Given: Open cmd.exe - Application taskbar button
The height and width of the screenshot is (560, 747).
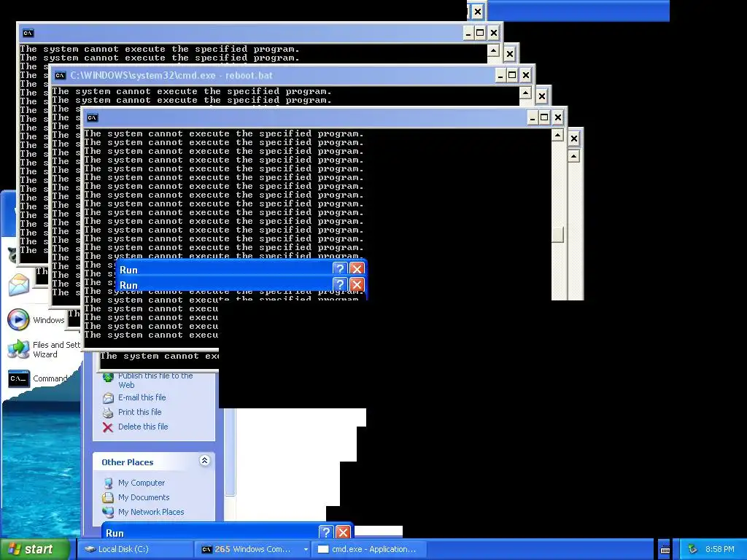Looking at the screenshot, I should pos(367,549).
